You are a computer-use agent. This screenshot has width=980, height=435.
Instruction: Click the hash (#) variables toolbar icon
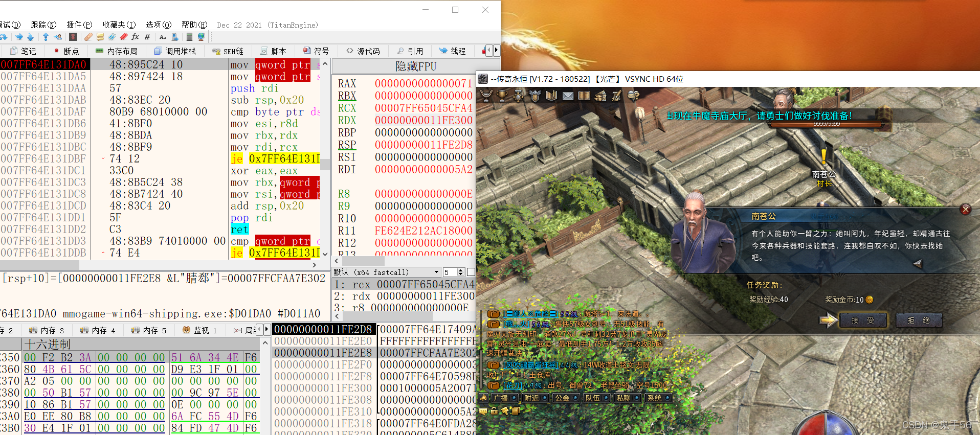(x=147, y=37)
